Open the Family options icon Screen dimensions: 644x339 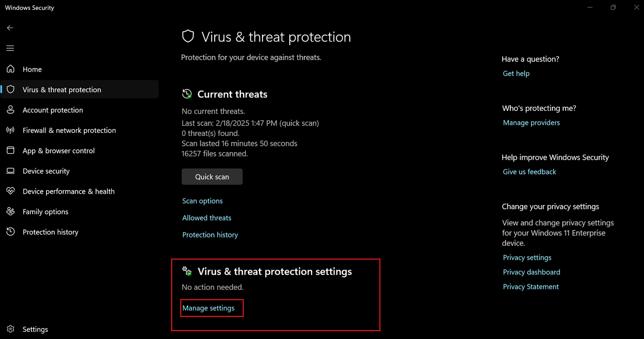click(10, 212)
